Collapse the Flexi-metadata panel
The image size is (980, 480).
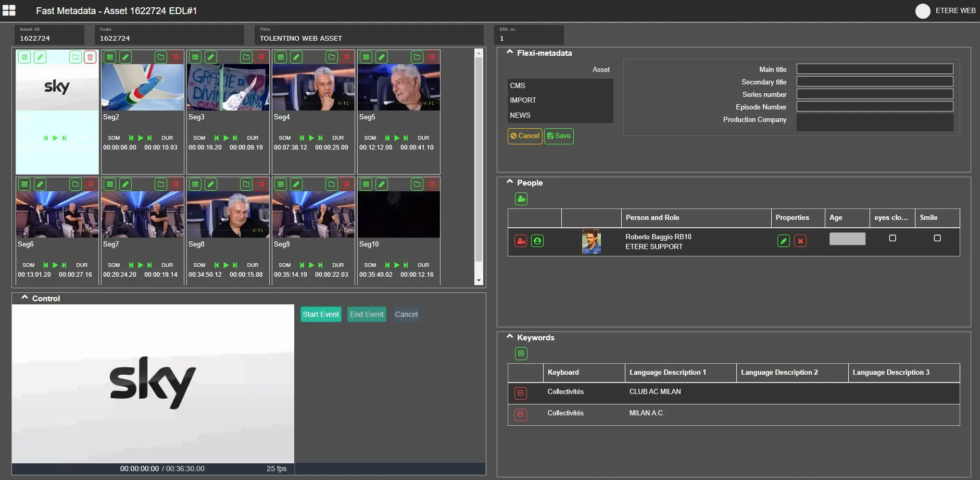pos(510,53)
